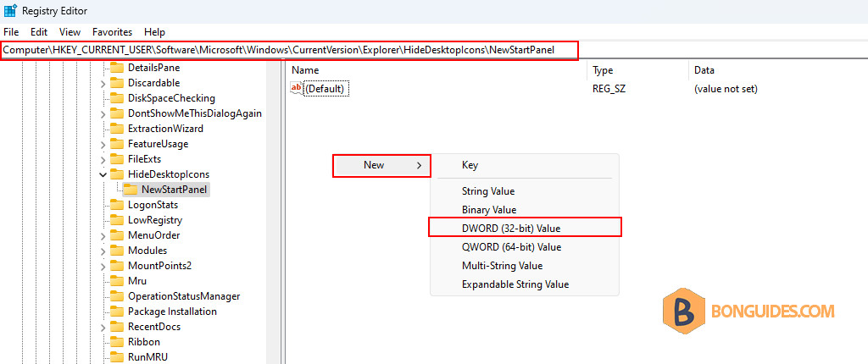Viewport: 868px width, 364px height.
Task: Expand the RecentDocs key
Action: tap(103, 327)
